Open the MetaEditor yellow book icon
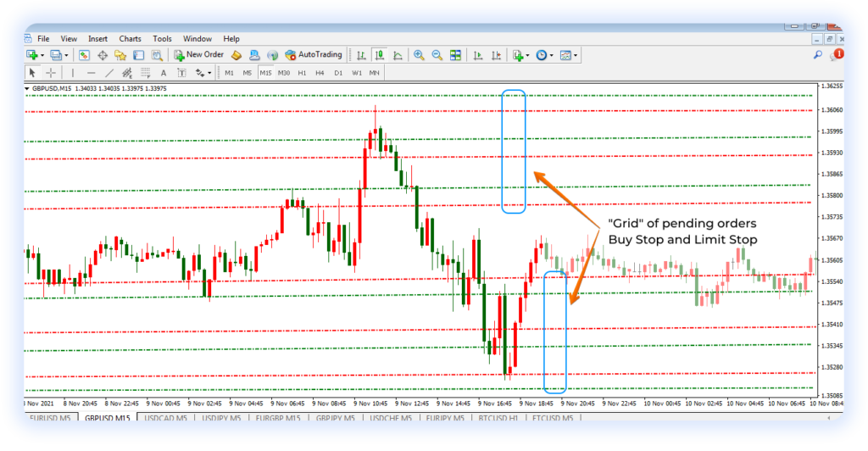The width and height of the screenshot is (868, 451). tap(236, 55)
